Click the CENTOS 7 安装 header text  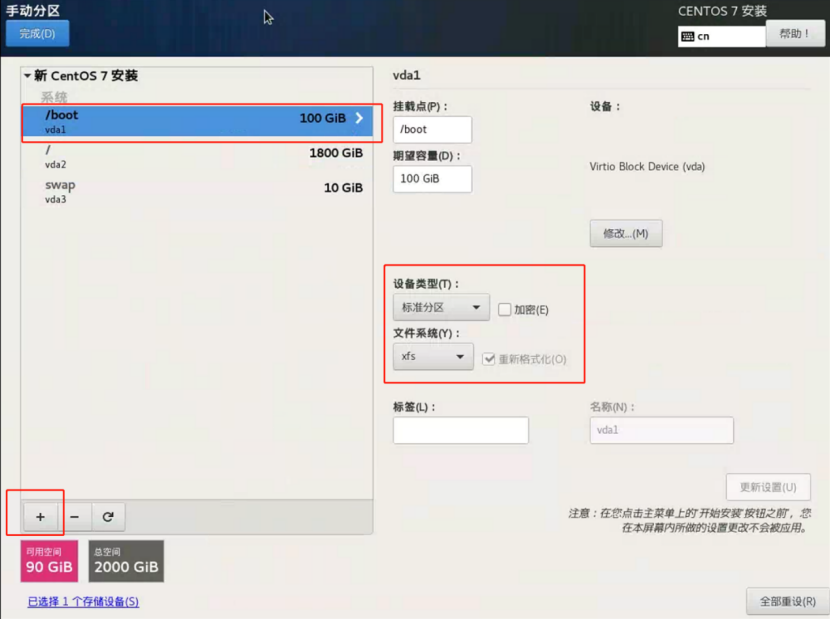coord(722,11)
